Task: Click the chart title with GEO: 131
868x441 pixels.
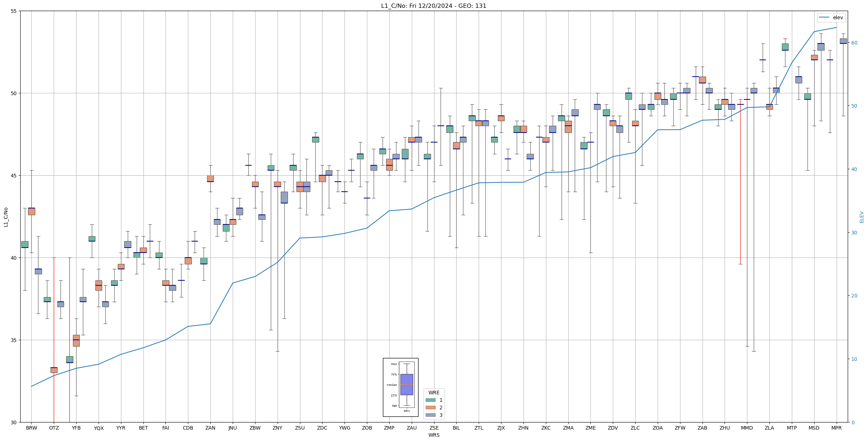Action: click(x=433, y=6)
